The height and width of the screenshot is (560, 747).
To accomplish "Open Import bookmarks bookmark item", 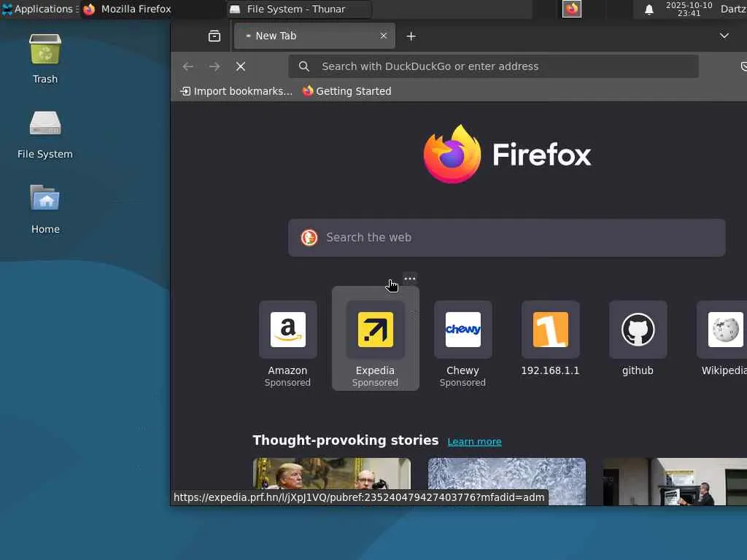I will 237,91.
